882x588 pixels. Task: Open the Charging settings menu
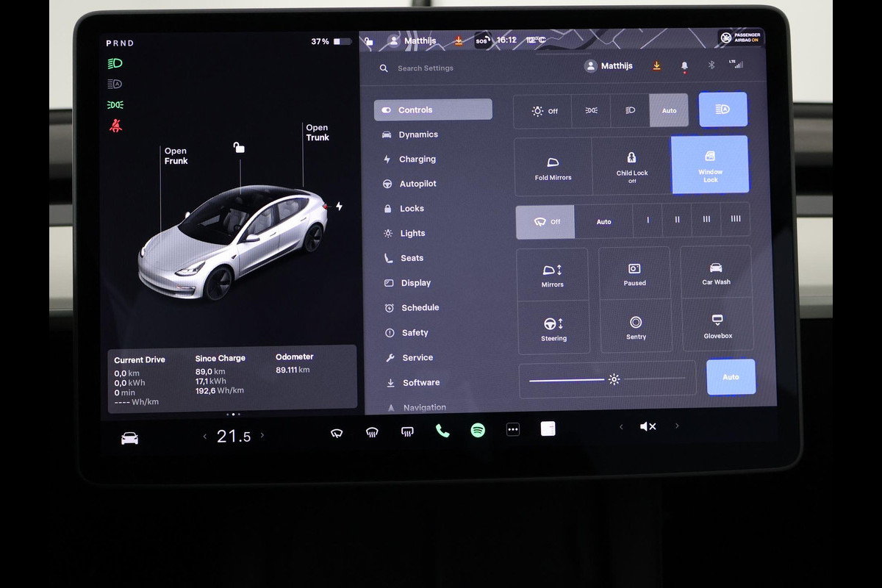coord(417,159)
